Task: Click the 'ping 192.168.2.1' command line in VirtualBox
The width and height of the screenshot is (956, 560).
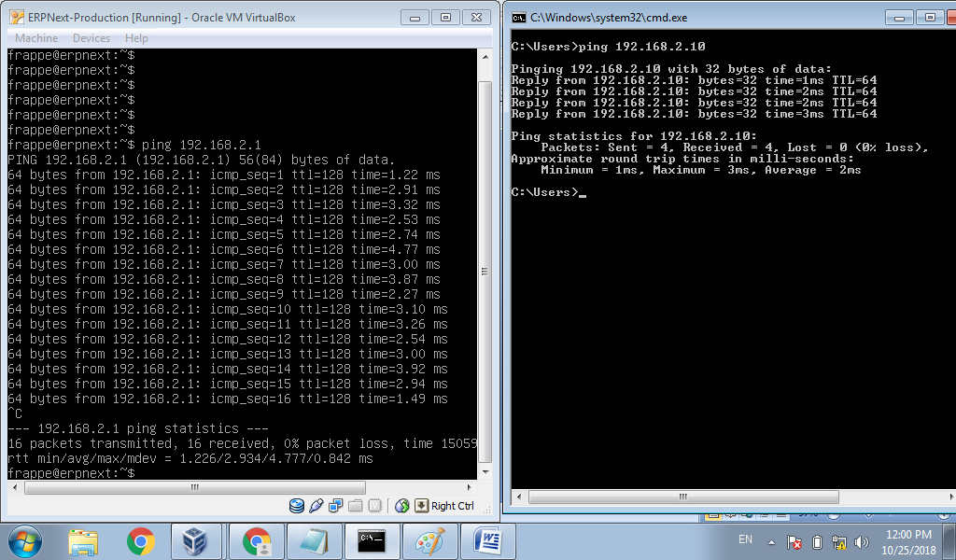Action: coord(134,145)
